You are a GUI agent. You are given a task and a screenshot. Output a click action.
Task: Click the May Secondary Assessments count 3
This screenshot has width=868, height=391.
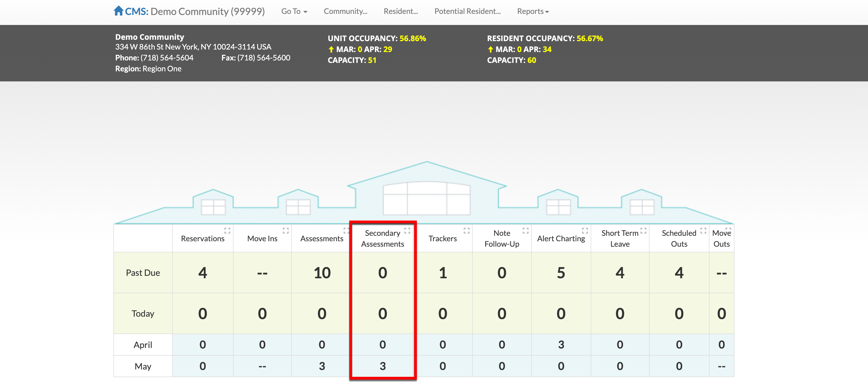coord(383,366)
